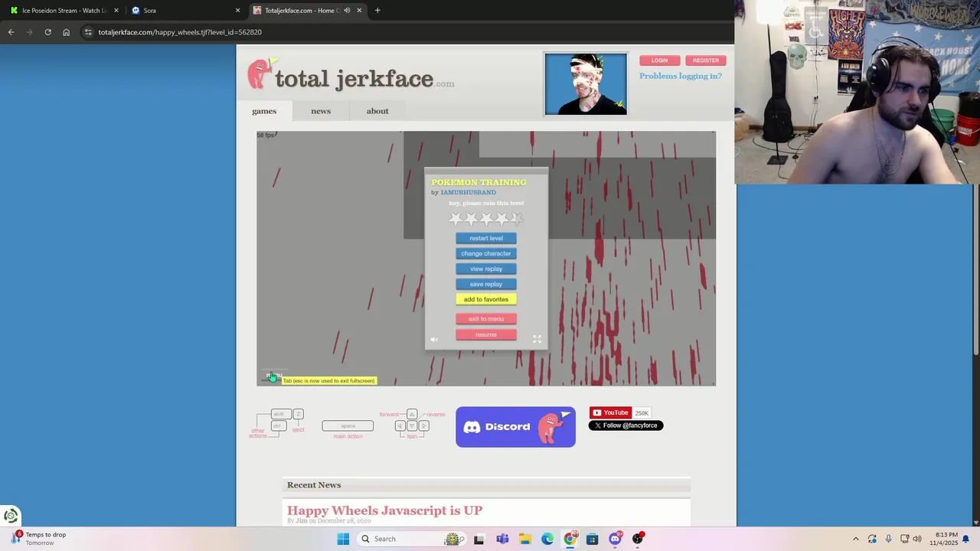The width and height of the screenshot is (980, 551).
Task: Open Task View on taskbar
Action: [x=479, y=539]
